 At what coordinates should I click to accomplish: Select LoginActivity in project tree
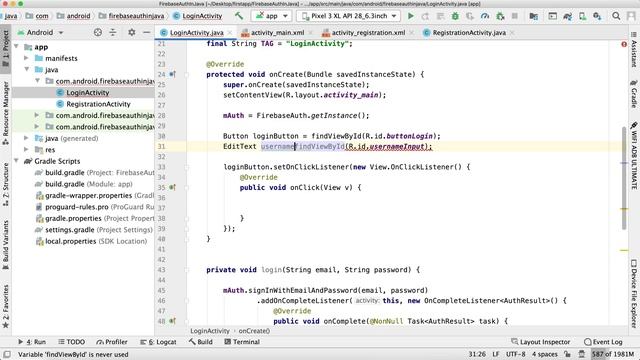pos(88,93)
